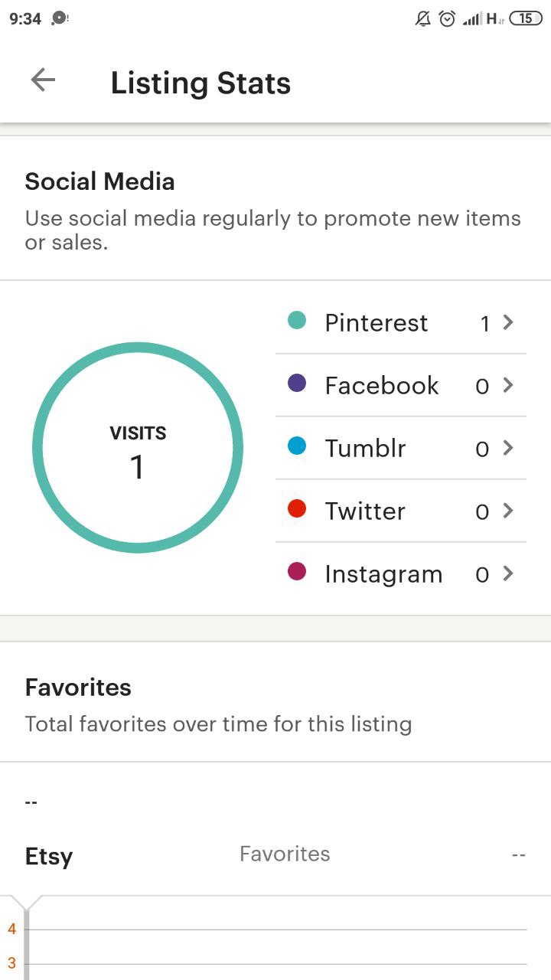Expand the Facebook row chevron
This screenshot has width=551, height=980.
click(x=507, y=385)
